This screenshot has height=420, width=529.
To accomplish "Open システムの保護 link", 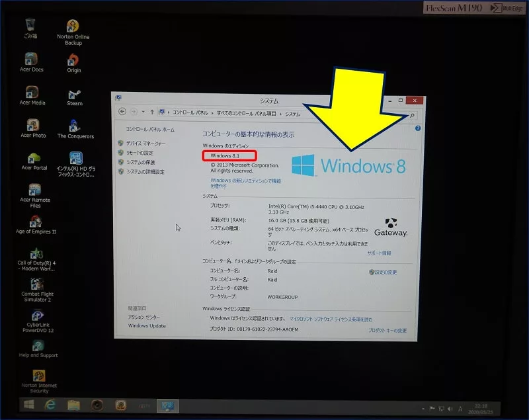I will pyautogui.click(x=140, y=162).
